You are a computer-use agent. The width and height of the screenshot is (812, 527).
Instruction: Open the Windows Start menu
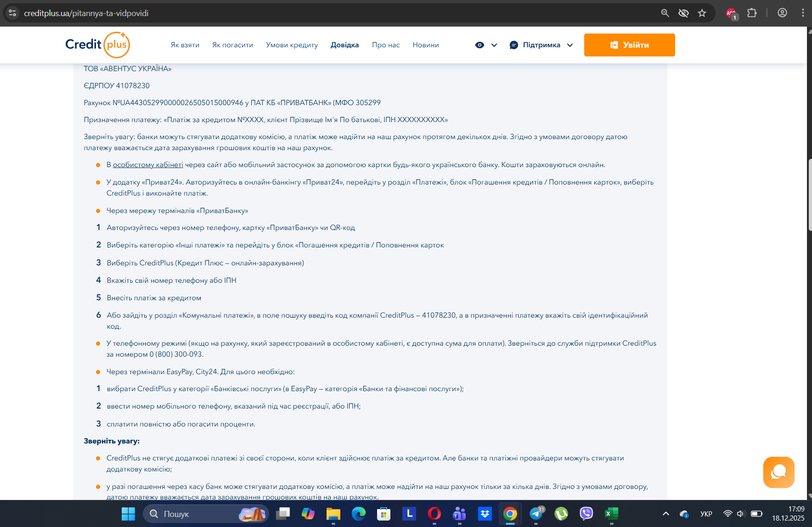[x=128, y=514]
